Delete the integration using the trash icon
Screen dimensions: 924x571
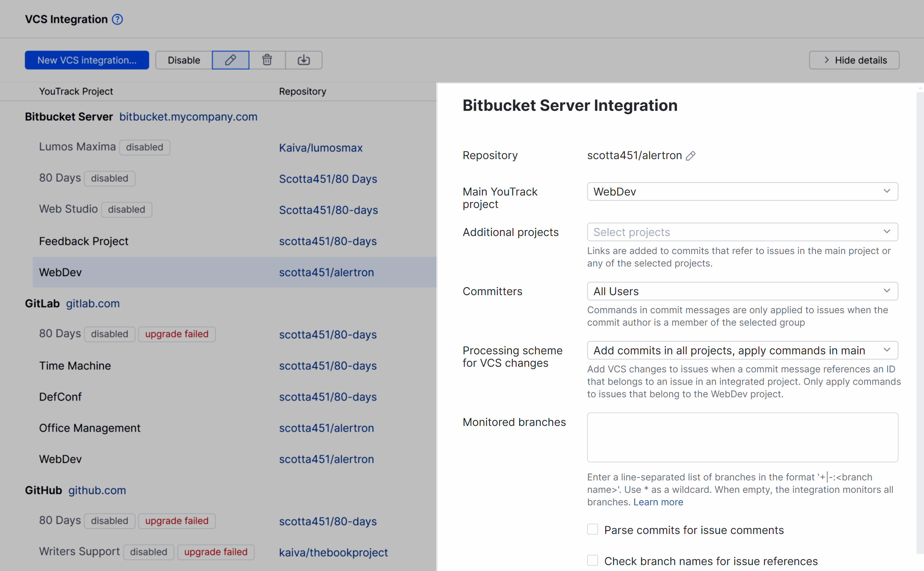tap(267, 60)
